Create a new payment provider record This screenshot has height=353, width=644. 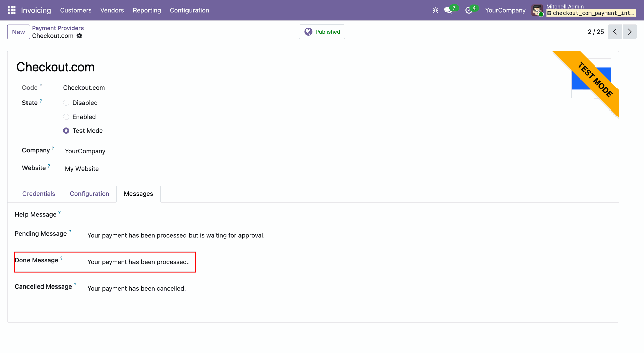(x=19, y=32)
